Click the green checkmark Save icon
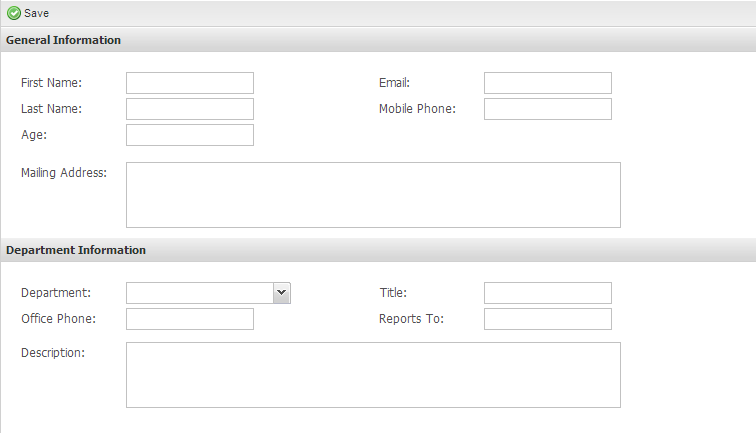 [14, 13]
